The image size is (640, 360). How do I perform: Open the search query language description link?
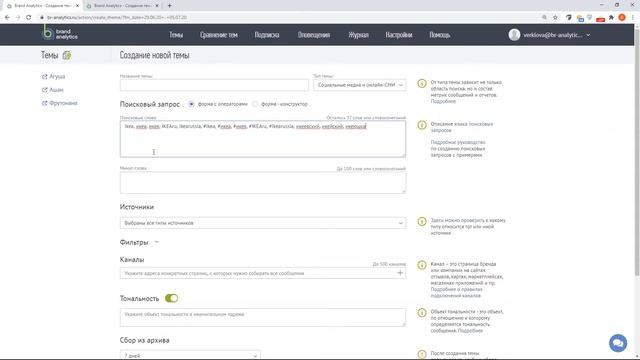[x=462, y=127]
